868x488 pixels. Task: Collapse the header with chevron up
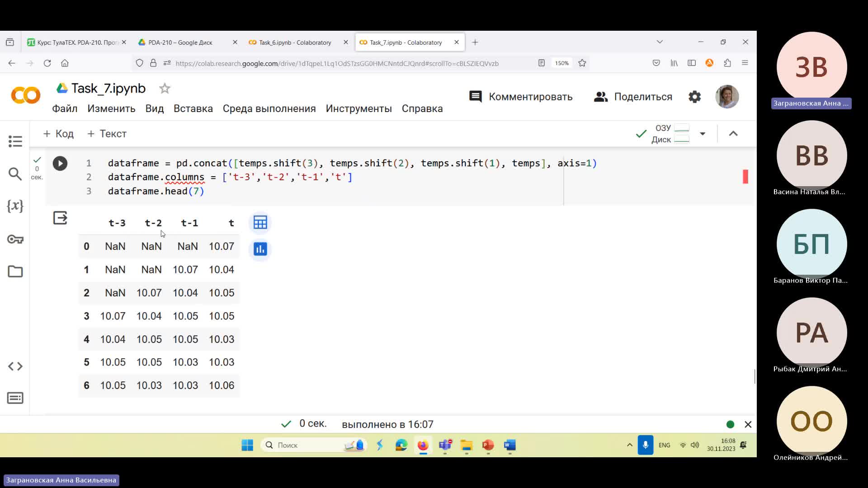click(733, 134)
